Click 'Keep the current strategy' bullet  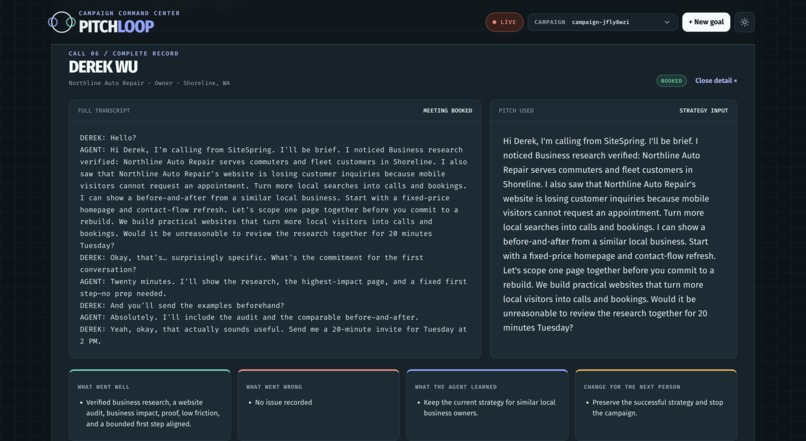click(489, 408)
